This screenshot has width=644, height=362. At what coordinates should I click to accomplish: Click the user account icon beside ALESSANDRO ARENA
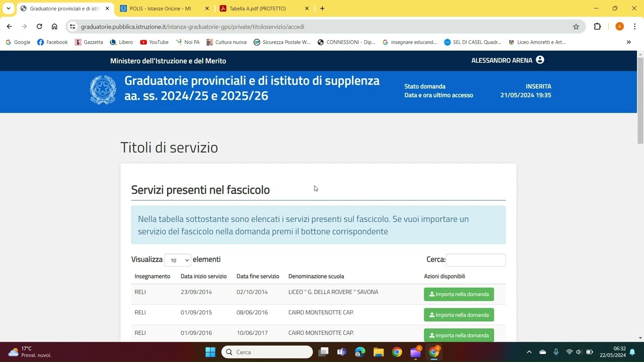click(540, 60)
